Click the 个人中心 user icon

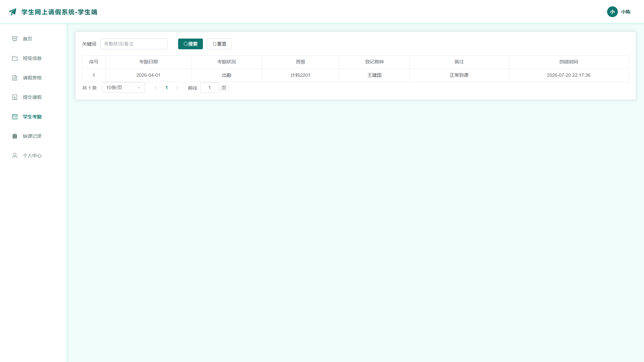tap(15, 156)
